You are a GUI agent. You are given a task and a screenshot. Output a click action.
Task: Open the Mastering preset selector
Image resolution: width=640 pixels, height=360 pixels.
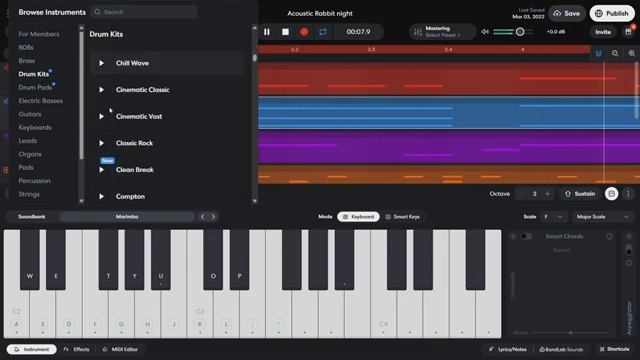tap(442, 32)
